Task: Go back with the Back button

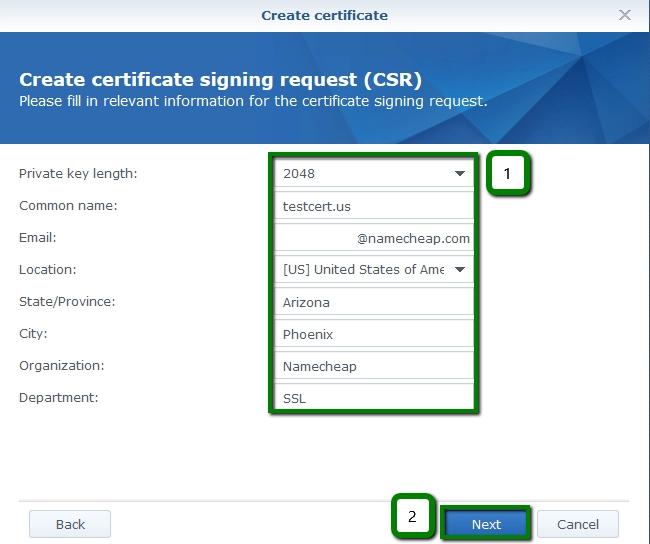Action: [x=70, y=524]
